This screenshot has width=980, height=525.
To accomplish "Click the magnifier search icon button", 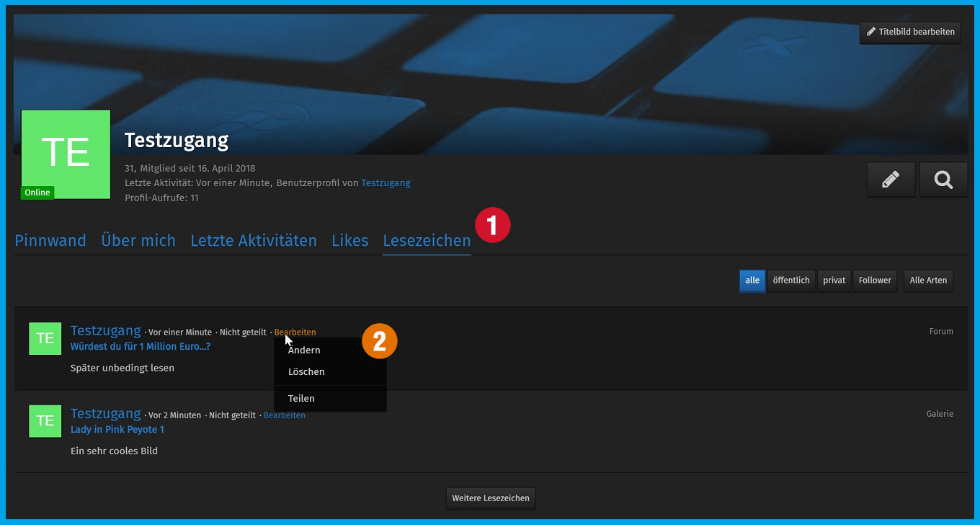I will (943, 180).
